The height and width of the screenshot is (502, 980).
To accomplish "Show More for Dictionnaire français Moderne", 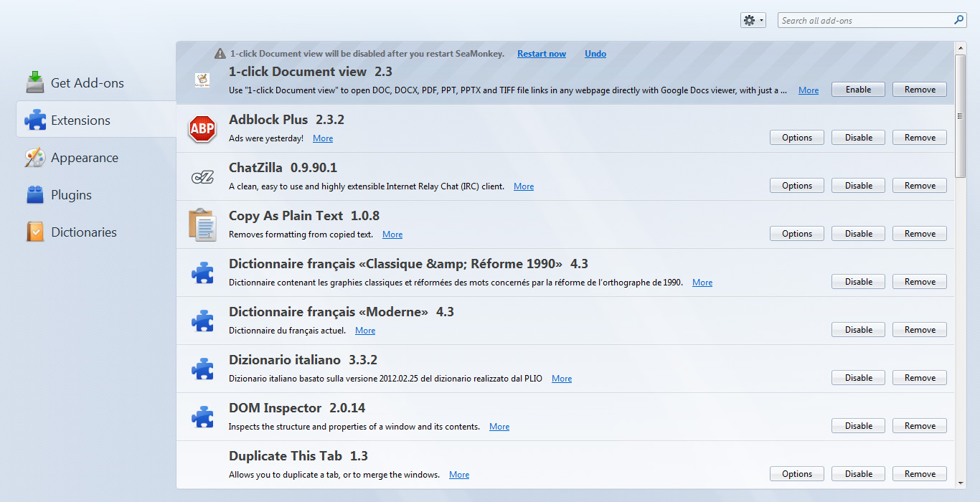I will click(x=365, y=331).
